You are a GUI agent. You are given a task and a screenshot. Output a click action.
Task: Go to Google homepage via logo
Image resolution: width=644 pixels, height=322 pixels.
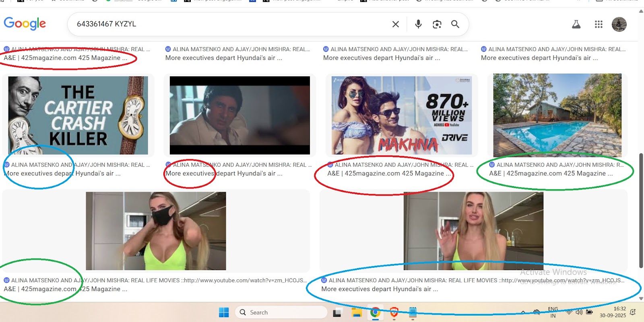[25, 24]
